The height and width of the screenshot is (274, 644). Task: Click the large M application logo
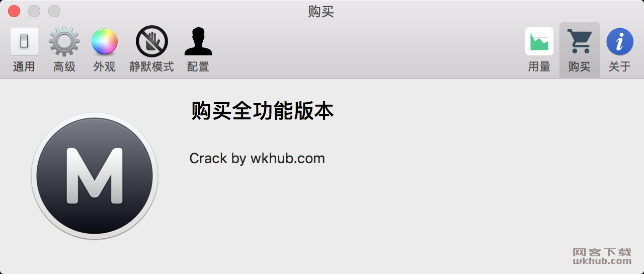click(95, 176)
